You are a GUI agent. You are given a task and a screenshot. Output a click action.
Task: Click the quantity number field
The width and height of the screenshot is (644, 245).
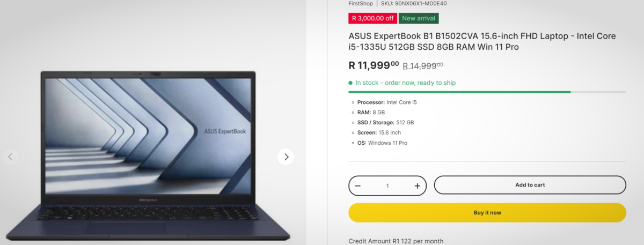387,185
